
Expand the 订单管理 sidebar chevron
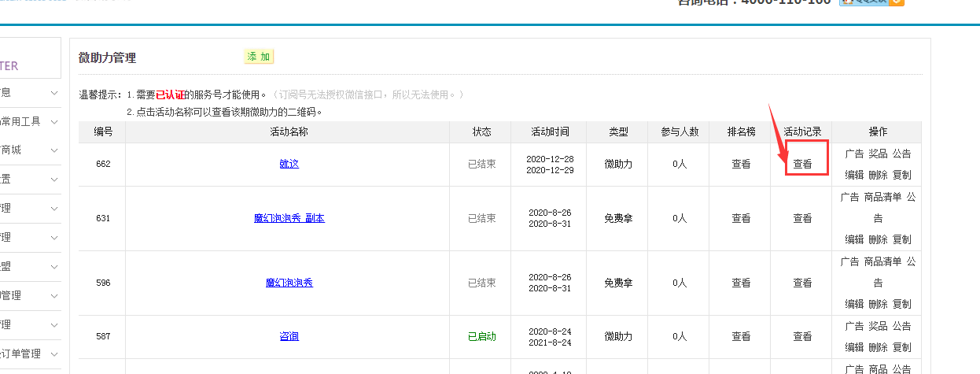click(53, 354)
